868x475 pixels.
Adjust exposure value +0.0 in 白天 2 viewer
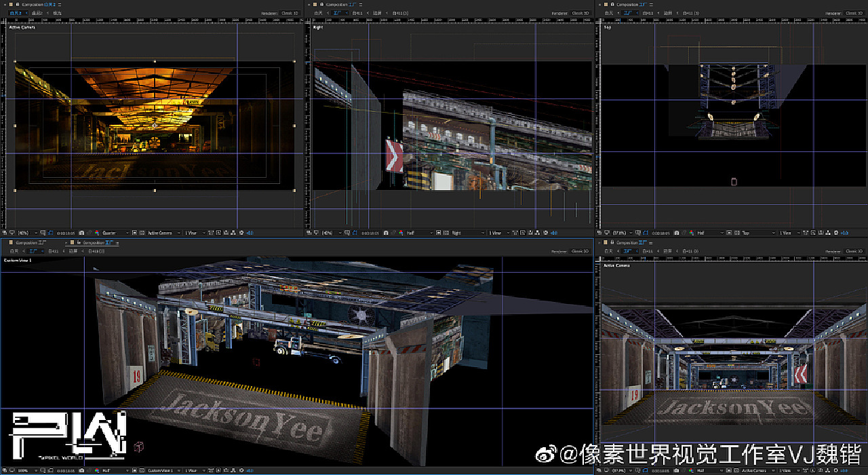[250, 233]
